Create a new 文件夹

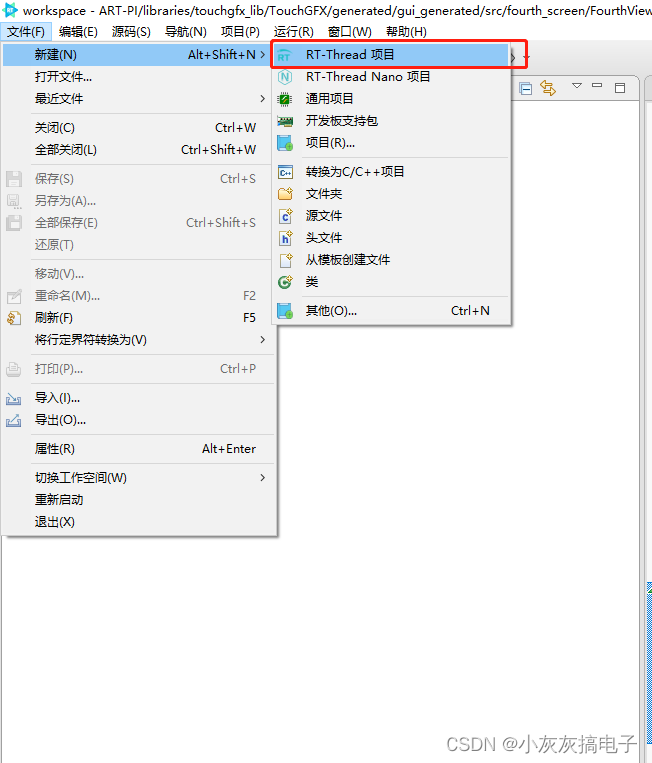coord(391,194)
